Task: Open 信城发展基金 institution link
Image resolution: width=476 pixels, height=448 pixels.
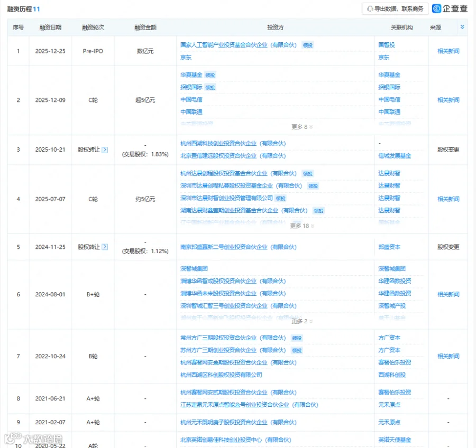Action: coord(395,156)
